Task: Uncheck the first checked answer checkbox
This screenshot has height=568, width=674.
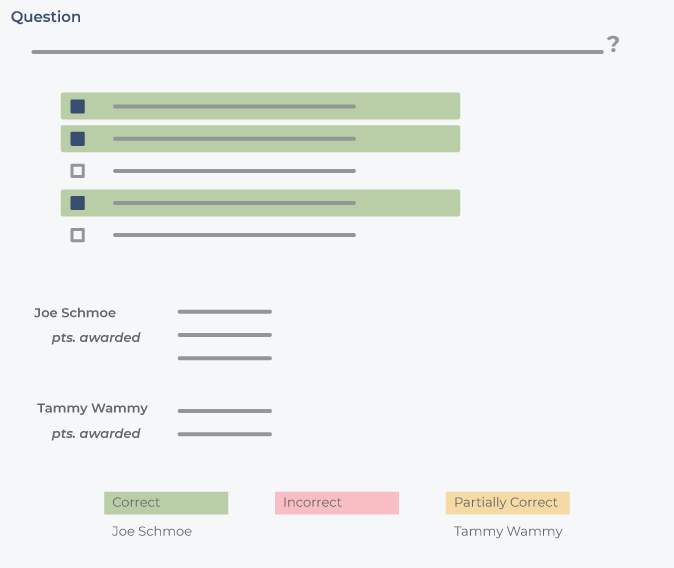Action: pos(77,106)
